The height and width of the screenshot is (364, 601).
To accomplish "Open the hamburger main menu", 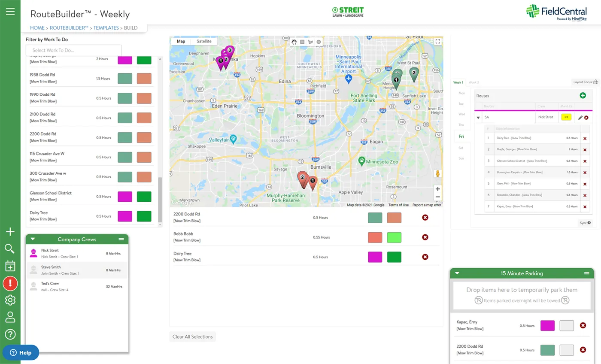I will [10, 12].
